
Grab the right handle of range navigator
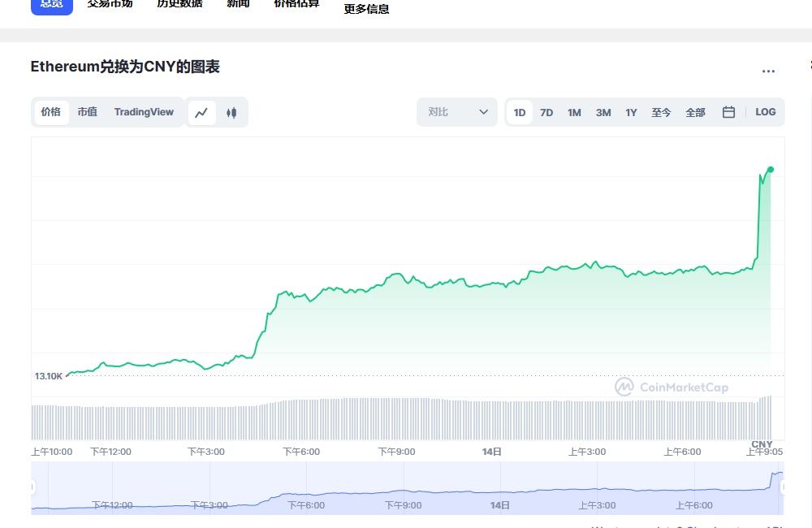coord(783,487)
